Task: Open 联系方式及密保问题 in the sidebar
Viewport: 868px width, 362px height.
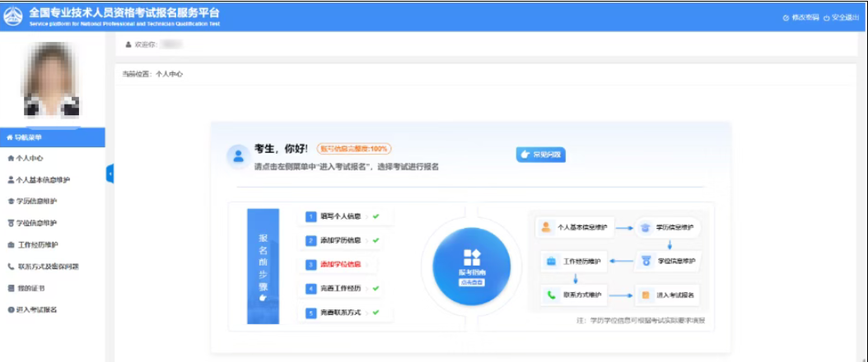Action: coord(43,267)
